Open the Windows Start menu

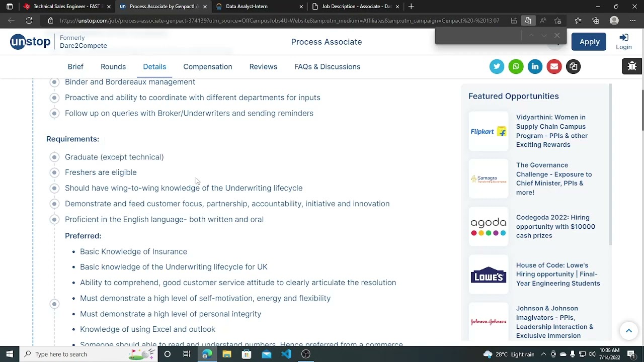tap(10, 354)
